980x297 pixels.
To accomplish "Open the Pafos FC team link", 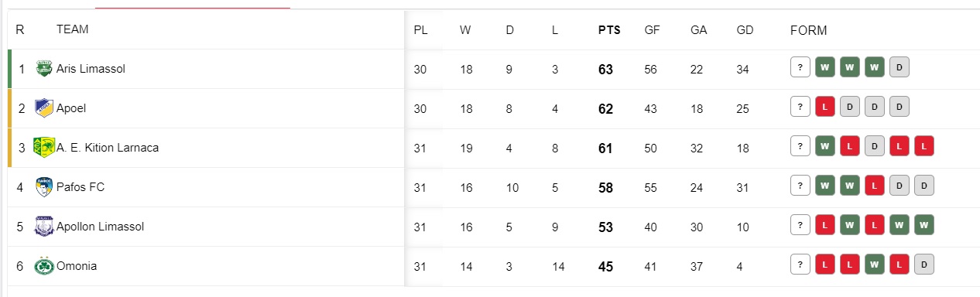I will (x=81, y=187).
